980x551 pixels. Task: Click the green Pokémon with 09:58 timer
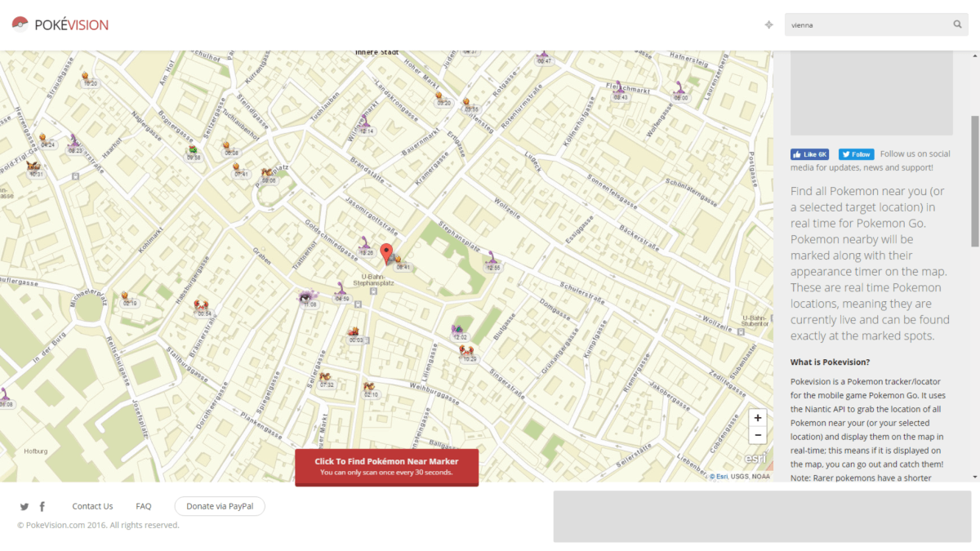coord(192,151)
